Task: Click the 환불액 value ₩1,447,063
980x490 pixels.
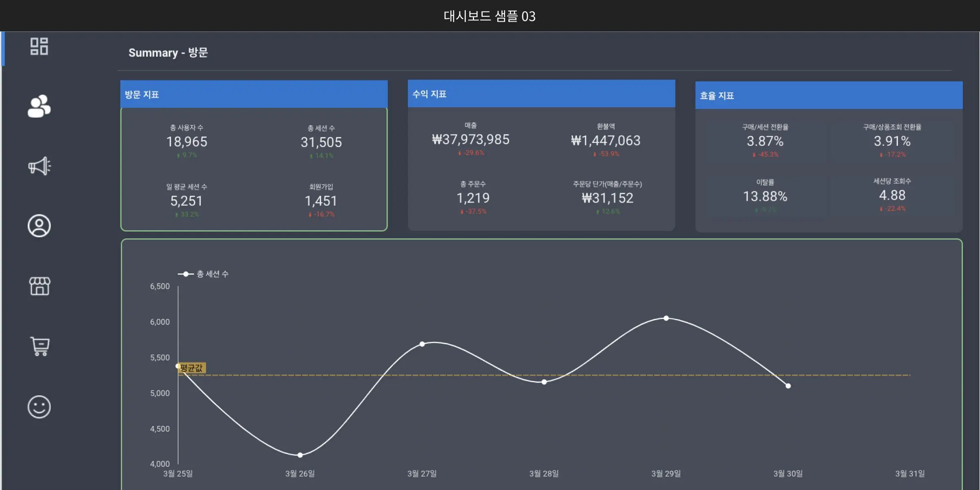Action: click(606, 141)
